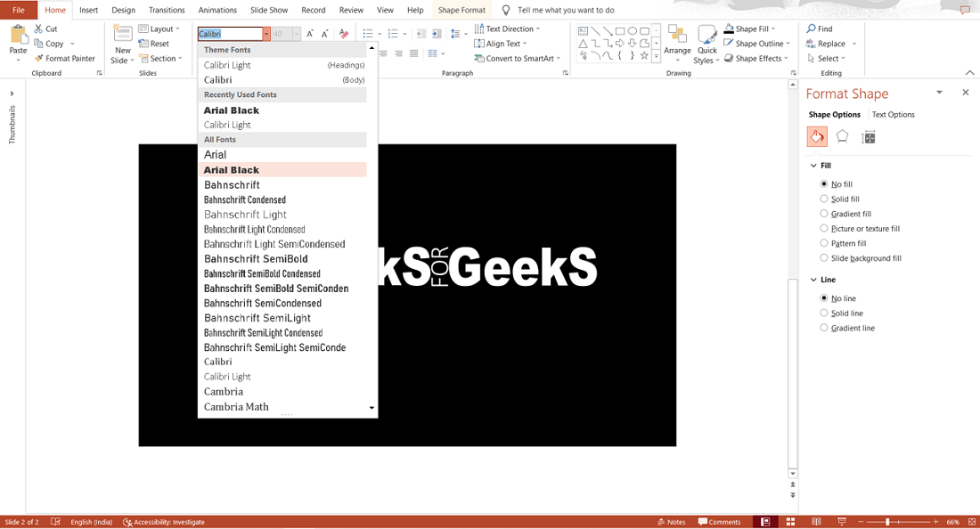Open Size & Properties icon
The image size is (980, 529).
click(x=868, y=137)
